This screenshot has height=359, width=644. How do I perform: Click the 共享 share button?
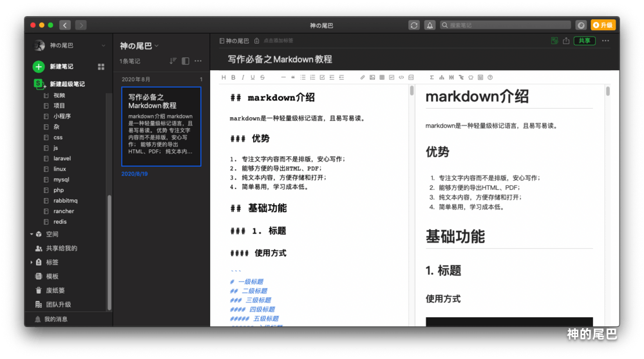(x=584, y=41)
